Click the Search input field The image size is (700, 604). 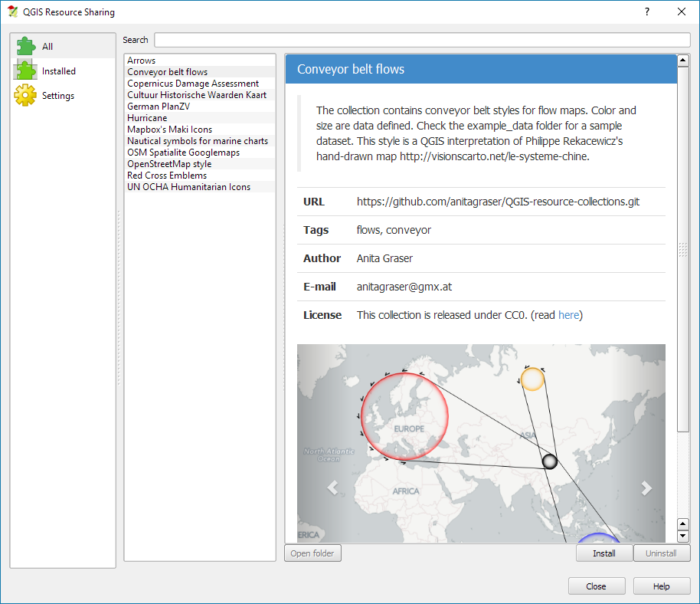coord(421,40)
